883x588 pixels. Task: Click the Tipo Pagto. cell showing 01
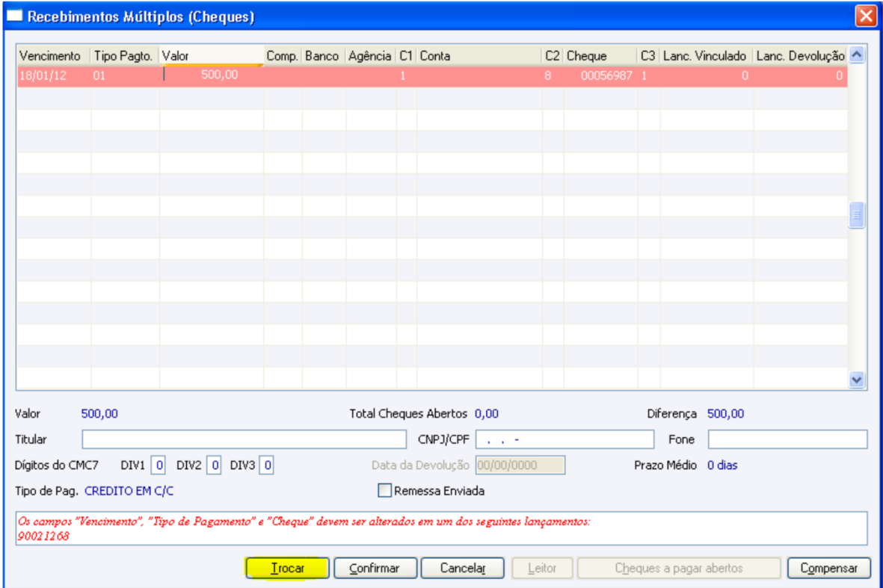[124, 75]
